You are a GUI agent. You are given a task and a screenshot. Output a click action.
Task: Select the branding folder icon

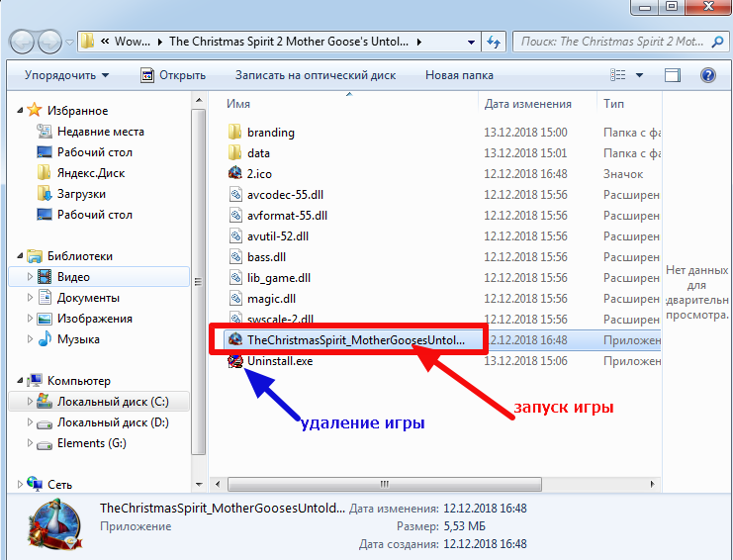pos(235,133)
